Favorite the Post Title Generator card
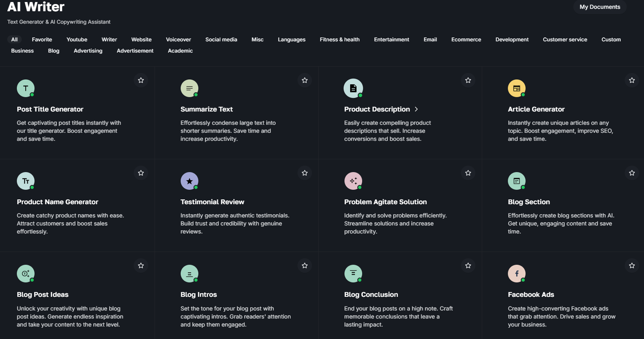644x339 pixels. tap(141, 80)
